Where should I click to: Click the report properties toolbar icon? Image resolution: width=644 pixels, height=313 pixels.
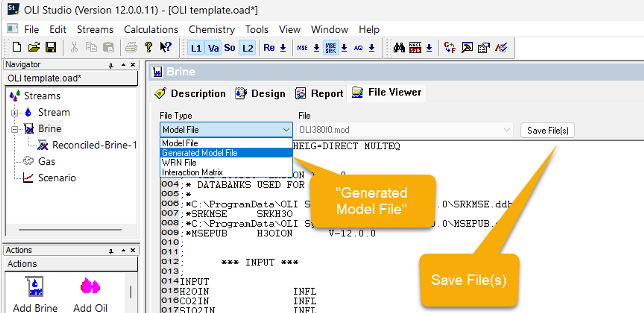click(483, 48)
